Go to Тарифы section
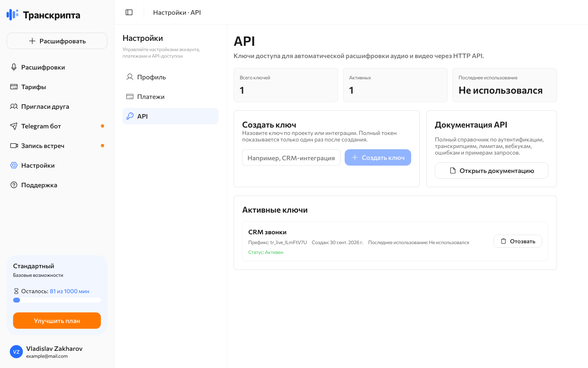Image resolution: width=588 pixels, height=368 pixels. point(57,87)
